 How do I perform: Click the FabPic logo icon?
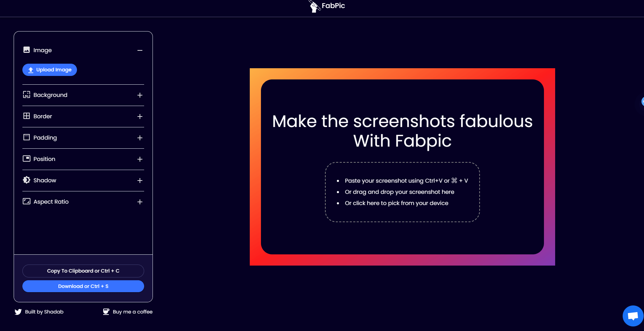pyautogui.click(x=314, y=6)
